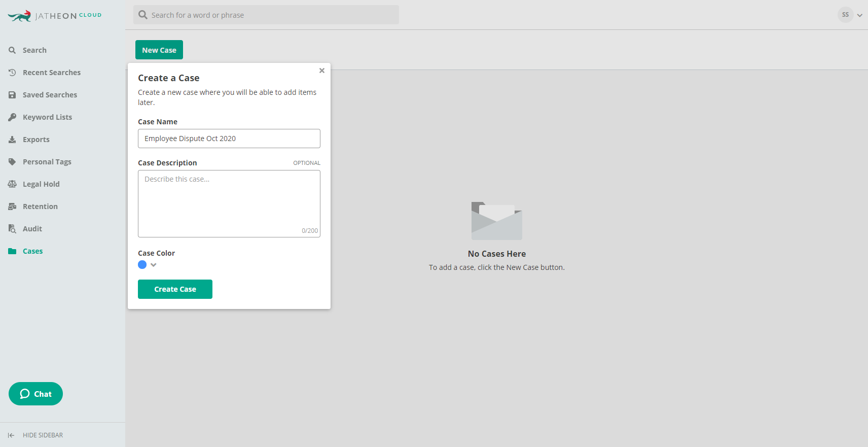868x447 pixels.
Task: Select Cases in the sidebar
Action: (32, 251)
